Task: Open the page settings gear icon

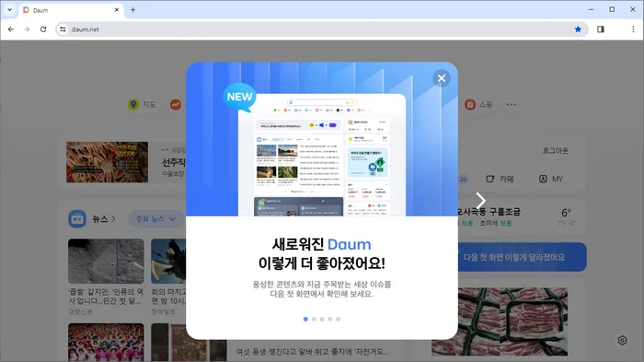Action: coord(622,340)
